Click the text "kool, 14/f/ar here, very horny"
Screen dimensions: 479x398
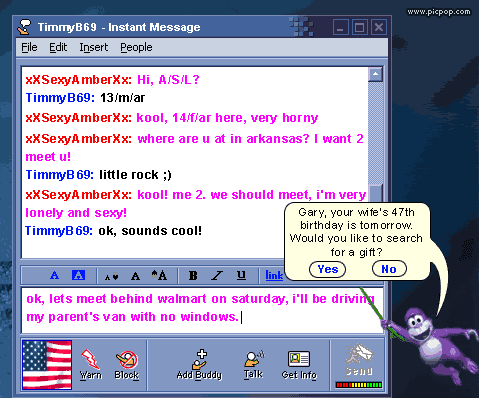click(x=227, y=118)
